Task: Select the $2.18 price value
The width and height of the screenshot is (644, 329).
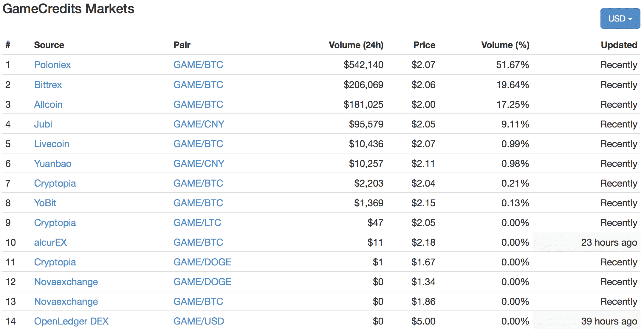Action: tap(423, 242)
